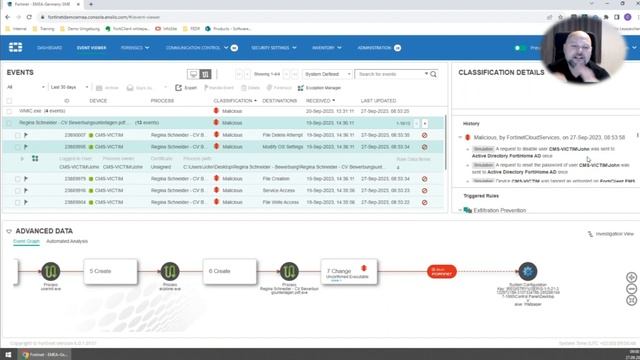Click the Forensics icon in the Events toolbar
Screen dimensions: 640x360
point(269,88)
